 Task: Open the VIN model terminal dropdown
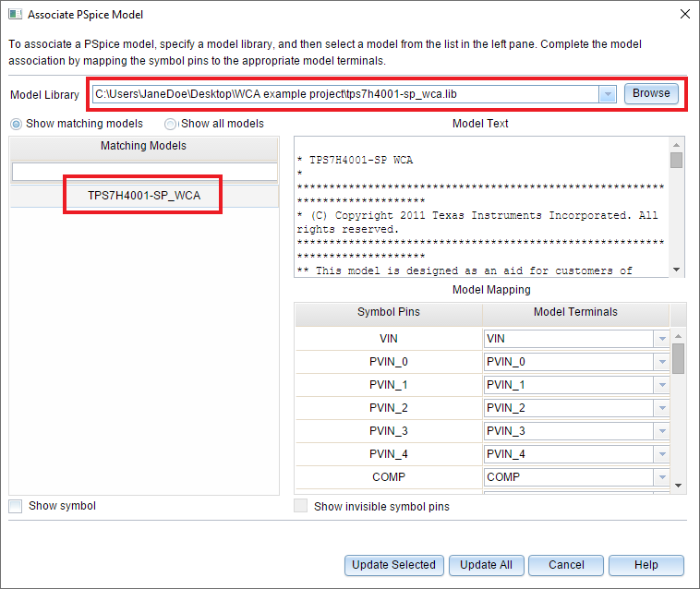661,339
